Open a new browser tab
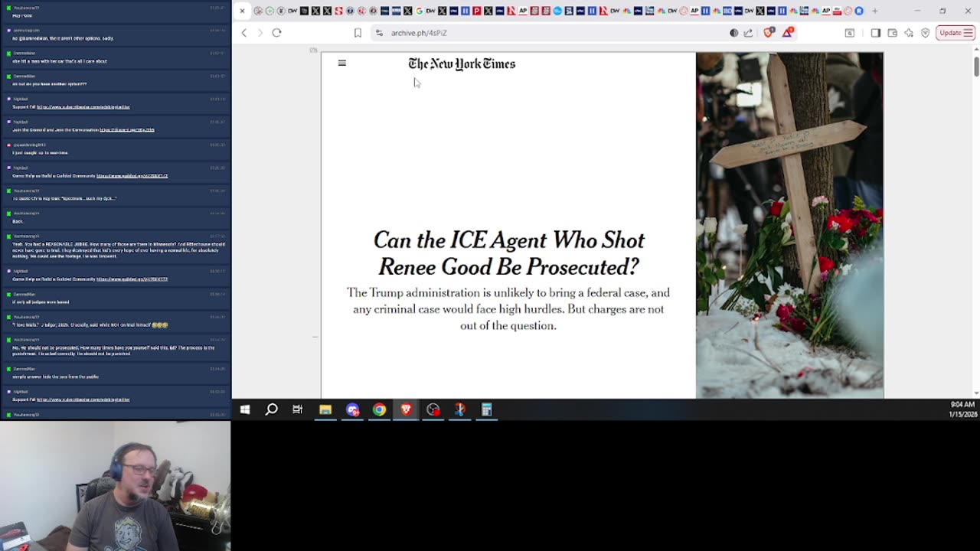The image size is (980, 551). tap(875, 11)
